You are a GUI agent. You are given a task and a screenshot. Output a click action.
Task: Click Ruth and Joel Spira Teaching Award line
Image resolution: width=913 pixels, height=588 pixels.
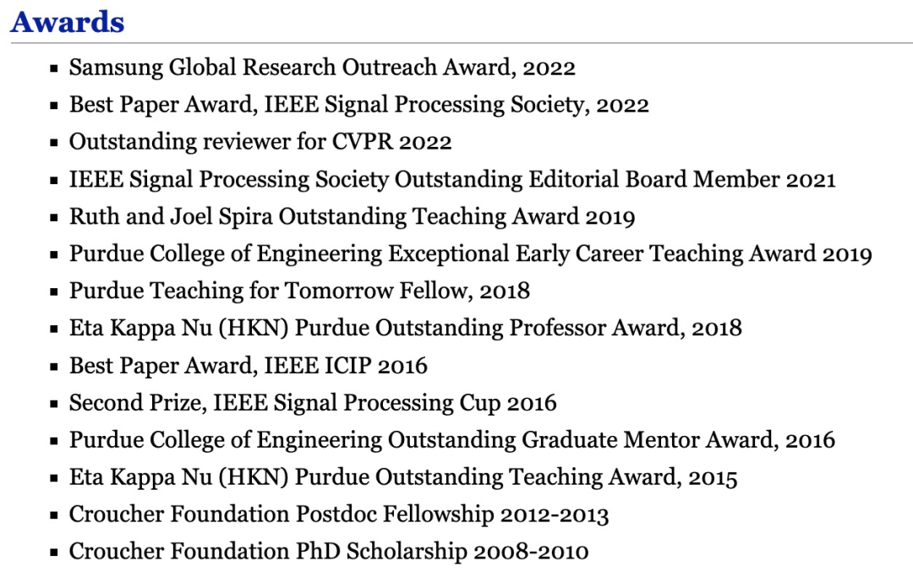[352, 216]
